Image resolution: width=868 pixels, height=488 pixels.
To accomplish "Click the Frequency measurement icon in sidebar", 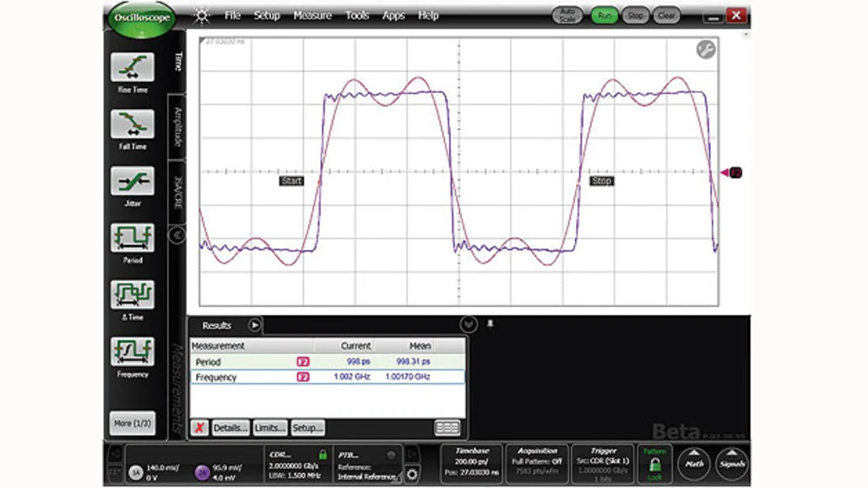I will pyautogui.click(x=132, y=352).
